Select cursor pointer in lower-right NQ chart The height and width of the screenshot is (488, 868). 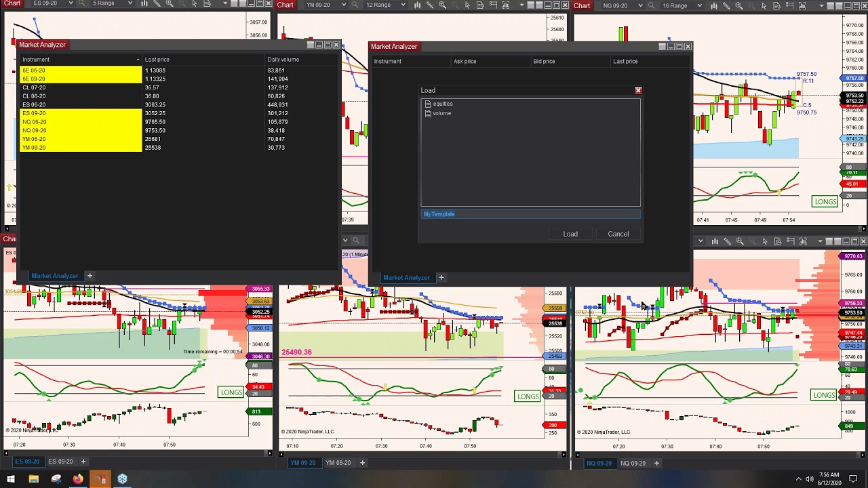pos(765,241)
